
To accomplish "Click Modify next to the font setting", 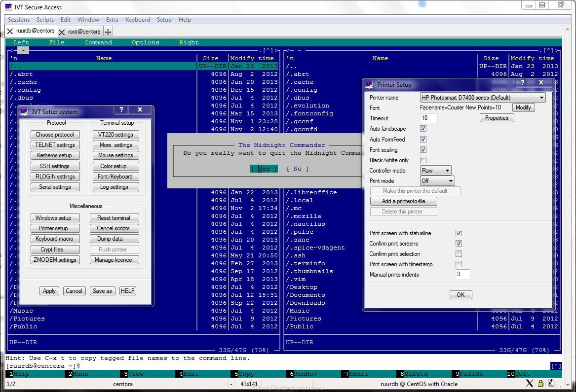I will [523, 107].
